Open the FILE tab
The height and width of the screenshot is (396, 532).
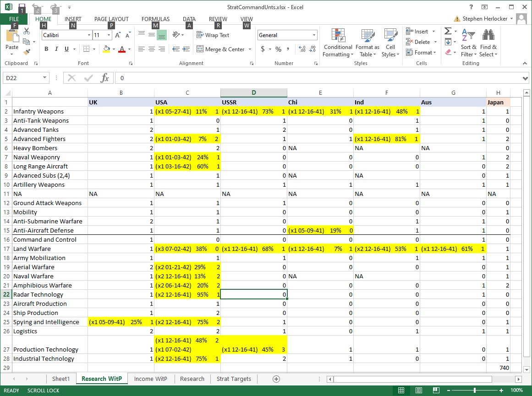tap(14, 19)
